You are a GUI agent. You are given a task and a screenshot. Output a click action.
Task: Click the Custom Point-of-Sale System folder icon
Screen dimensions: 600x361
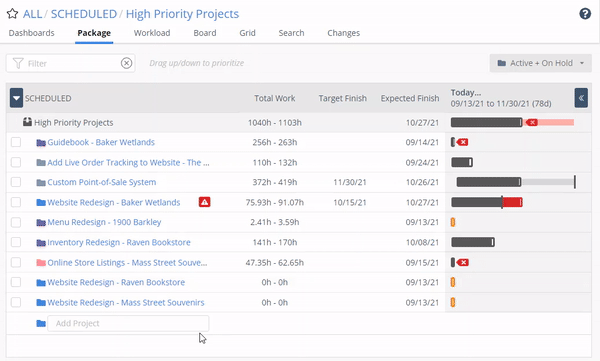(x=41, y=183)
